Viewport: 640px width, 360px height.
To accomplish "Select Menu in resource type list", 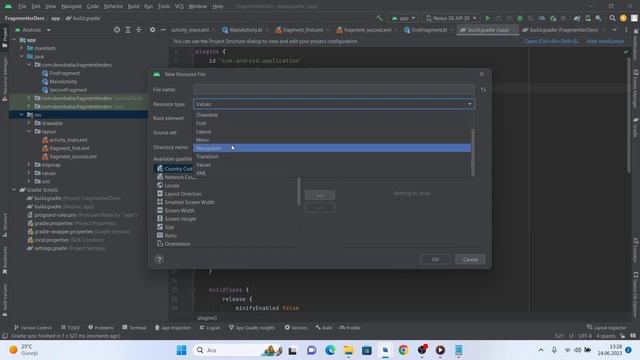I will tap(332, 140).
